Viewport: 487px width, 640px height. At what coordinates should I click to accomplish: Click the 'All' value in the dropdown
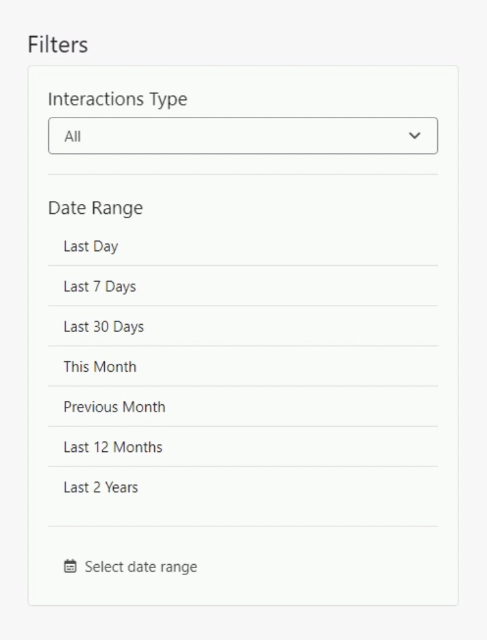tap(73, 136)
